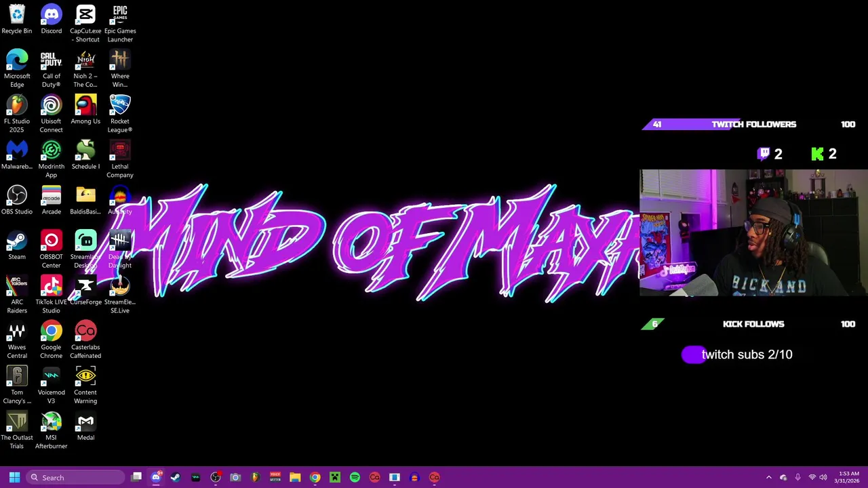Select the OBS Studio desktop shortcut
Image resolution: width=868 pixels, height=488 pixels.
[17, 200]
